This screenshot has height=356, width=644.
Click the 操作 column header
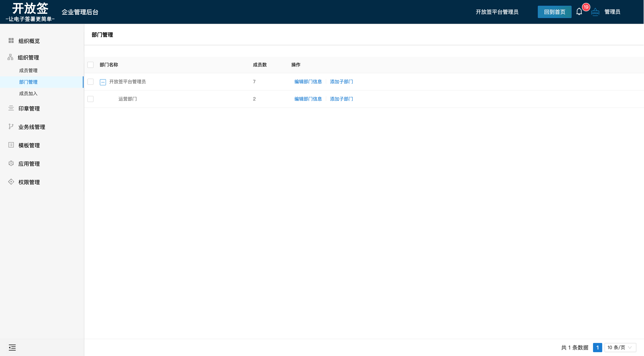296,65
